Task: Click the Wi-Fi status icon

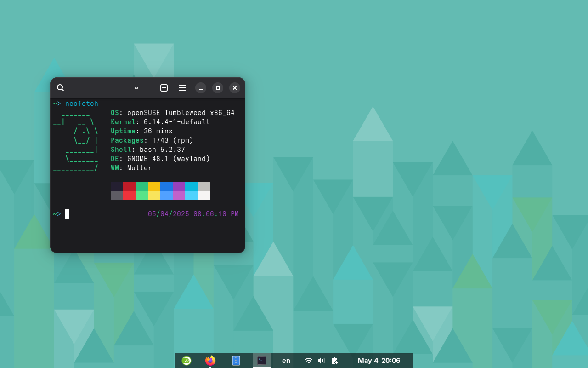Action: point(309,361)
